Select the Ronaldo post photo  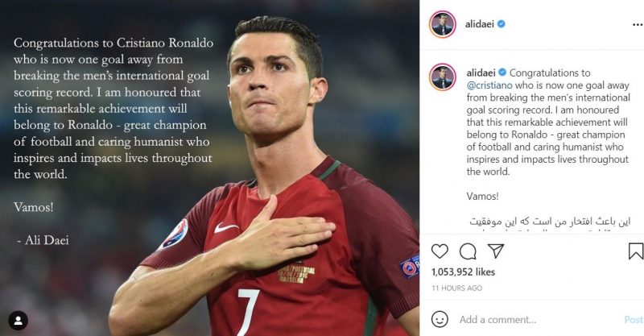[x=209, y=168]
